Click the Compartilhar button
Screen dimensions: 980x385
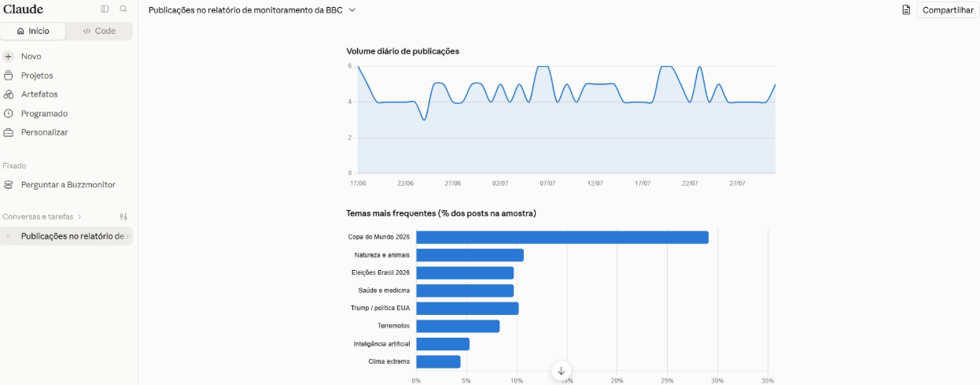click(x=948, y=9)
